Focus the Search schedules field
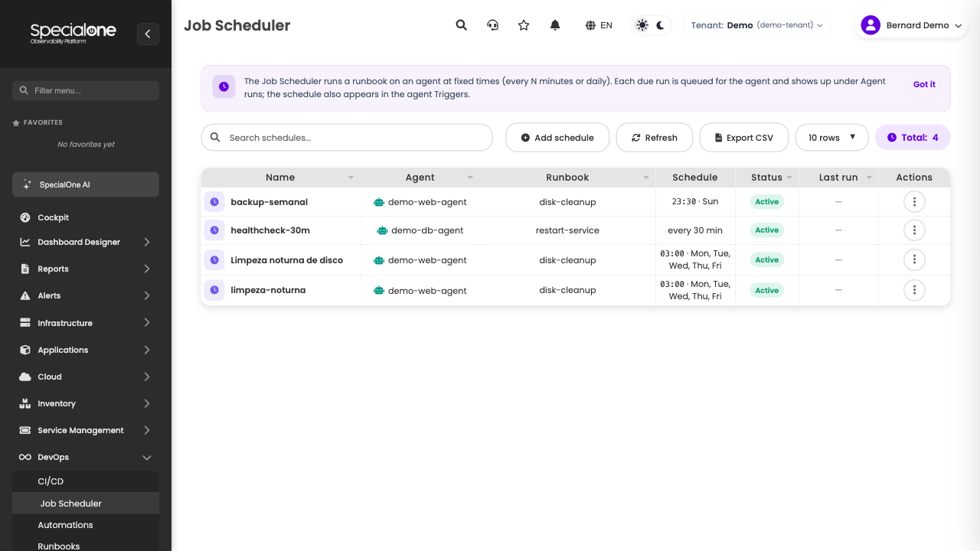This screenshot has width=980, height=551. 347,138
